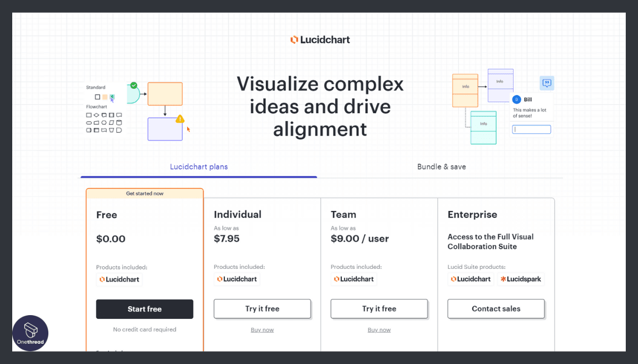Open the blue comment bubble icon

(x=547, y=83)
